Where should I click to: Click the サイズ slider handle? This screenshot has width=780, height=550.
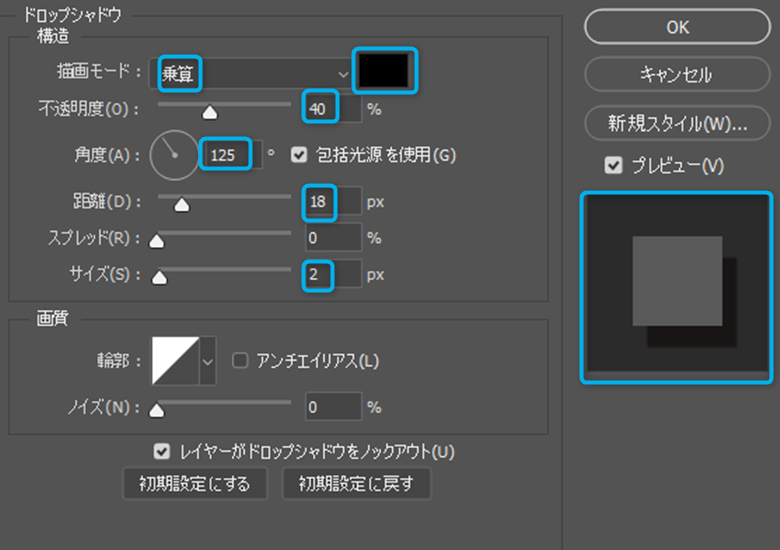tap(159, 277)
